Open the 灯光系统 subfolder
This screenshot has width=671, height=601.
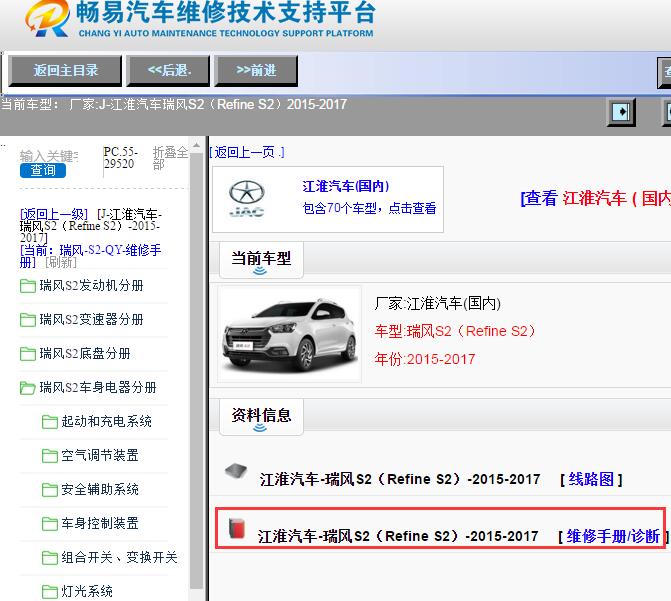tap(87, 592)
